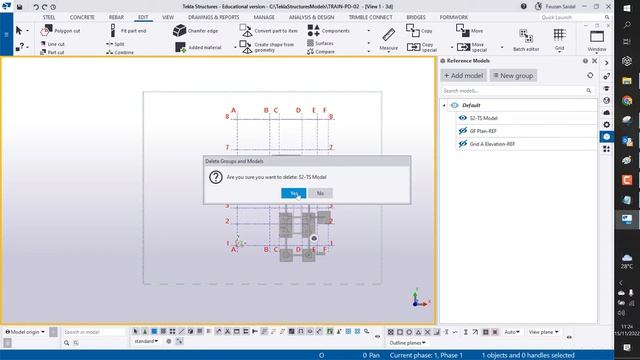Activate the Fit part end tool
The height and width of the screenshot is (360, 640).
(128, 31)
